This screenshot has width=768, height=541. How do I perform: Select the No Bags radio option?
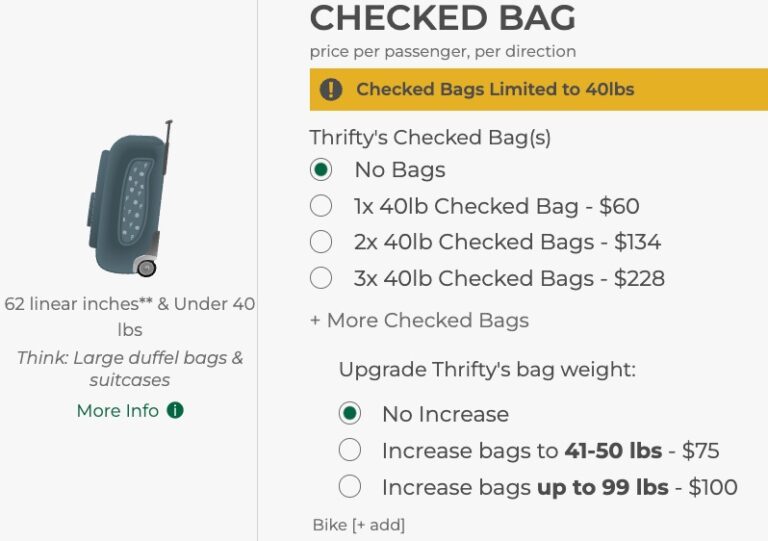pos(321,170)
